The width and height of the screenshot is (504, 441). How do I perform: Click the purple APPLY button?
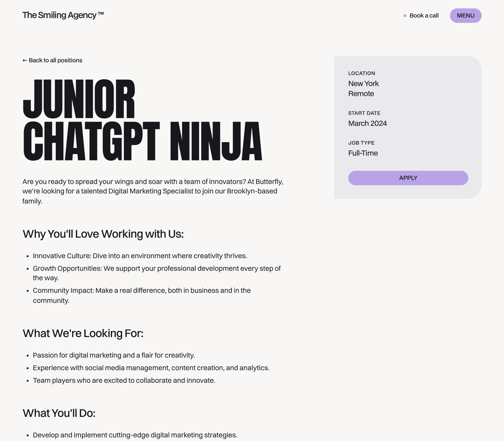(x=408, y=178)
